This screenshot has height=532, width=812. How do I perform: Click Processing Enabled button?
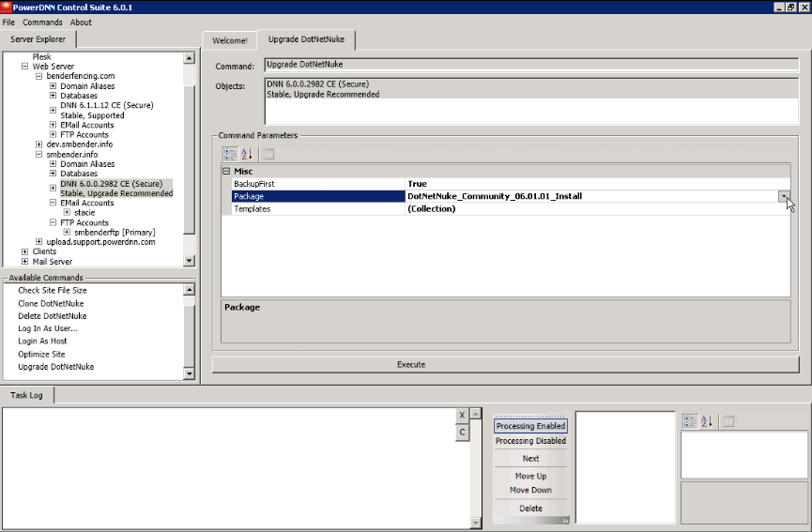point(530,426)
